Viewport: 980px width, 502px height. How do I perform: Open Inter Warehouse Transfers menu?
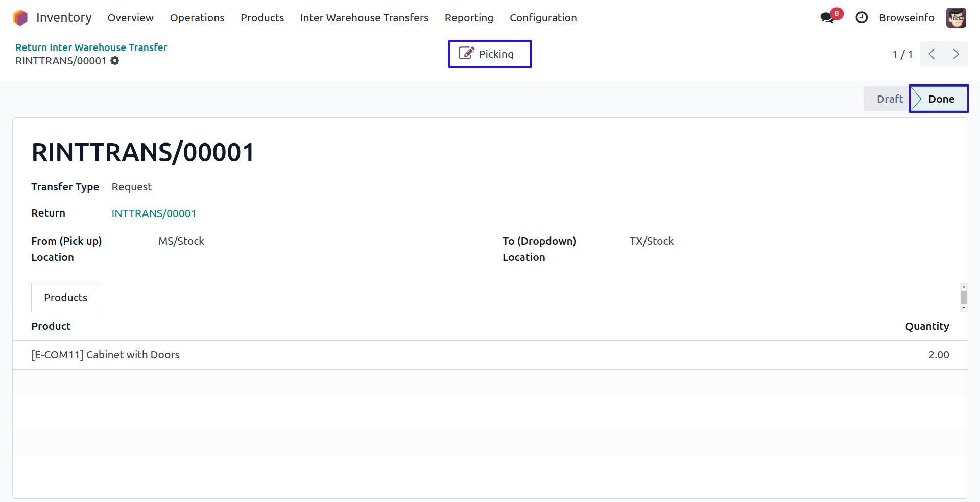(364, 18)
